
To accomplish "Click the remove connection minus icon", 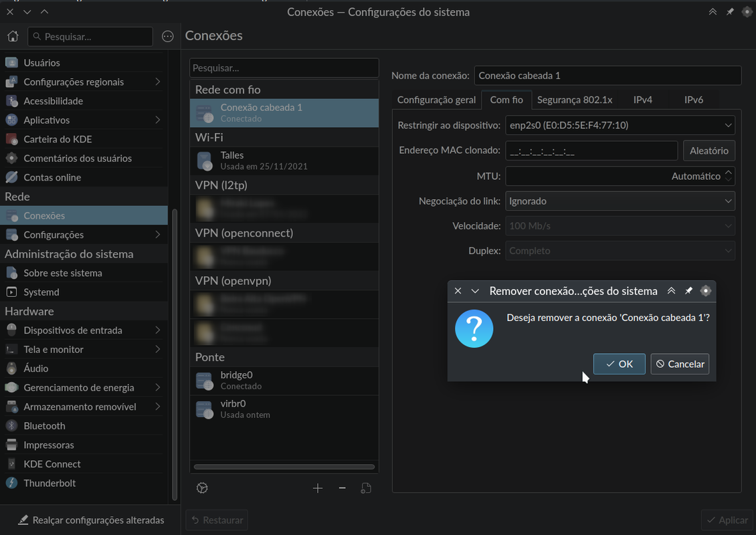I will (343, 488).
